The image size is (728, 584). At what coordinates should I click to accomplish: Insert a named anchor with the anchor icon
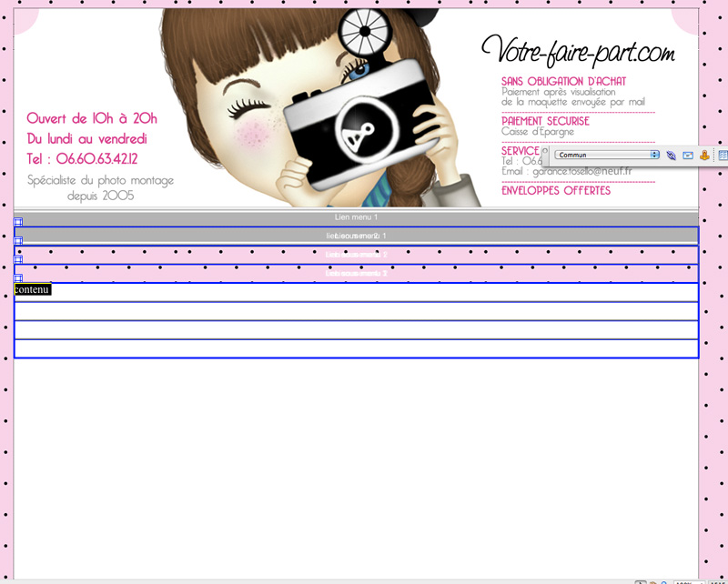click(704, 155)
